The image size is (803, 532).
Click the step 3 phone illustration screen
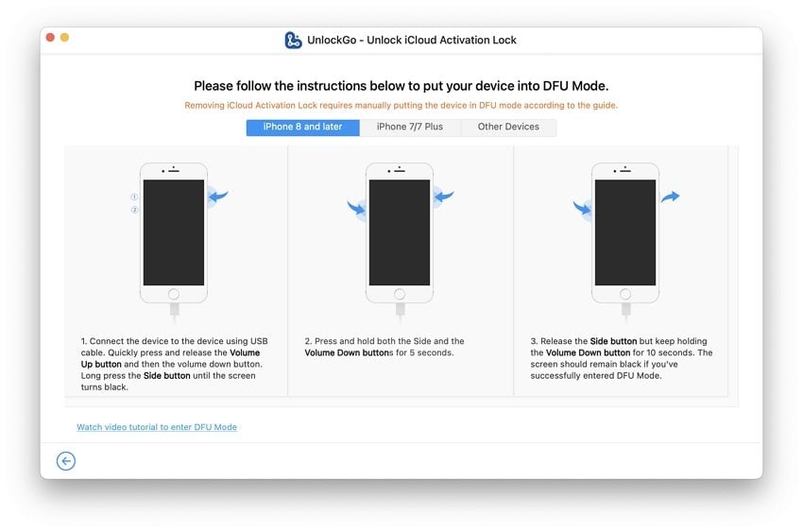[624, 232]
